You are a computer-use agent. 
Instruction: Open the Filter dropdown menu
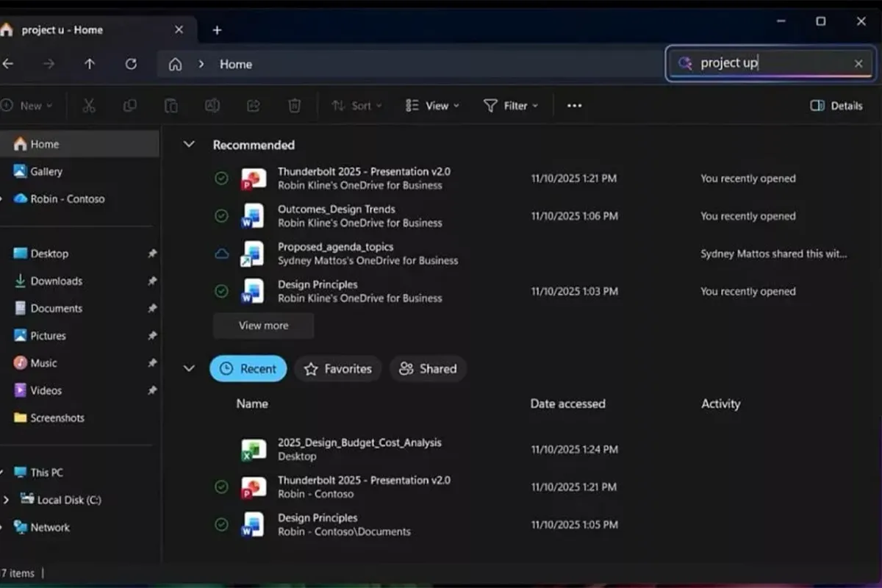510,106
